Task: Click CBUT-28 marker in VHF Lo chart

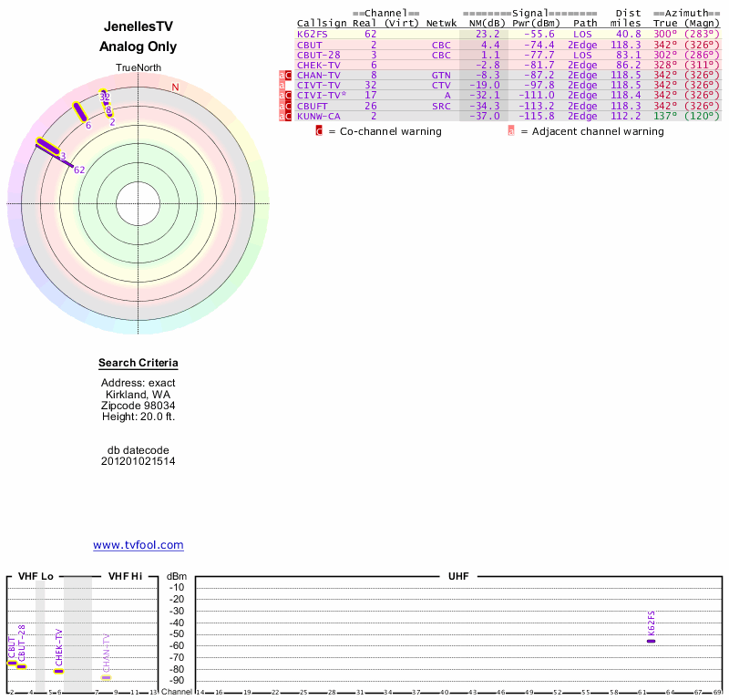Action: 21,666
